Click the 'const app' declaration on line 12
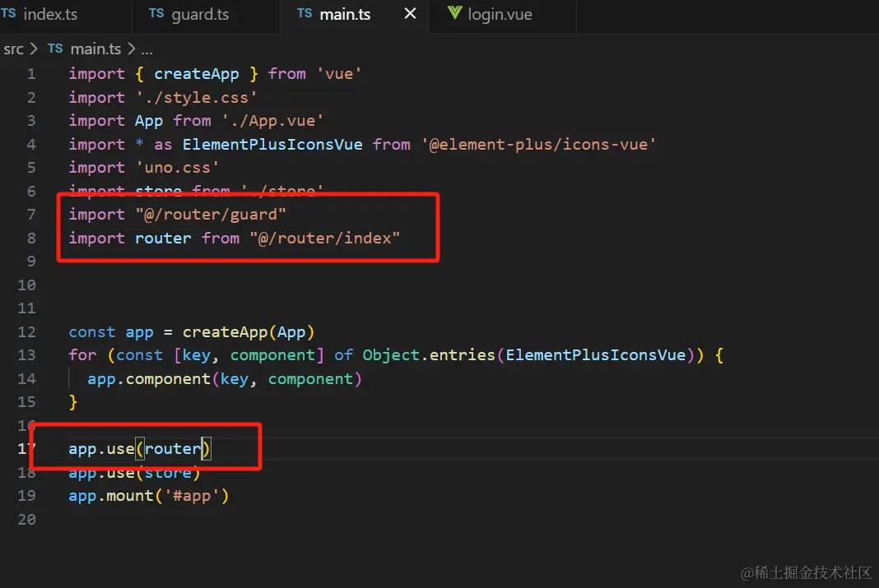Image resolution: width=879 pixels, height=588 pixels. click(x=111, y=332)
